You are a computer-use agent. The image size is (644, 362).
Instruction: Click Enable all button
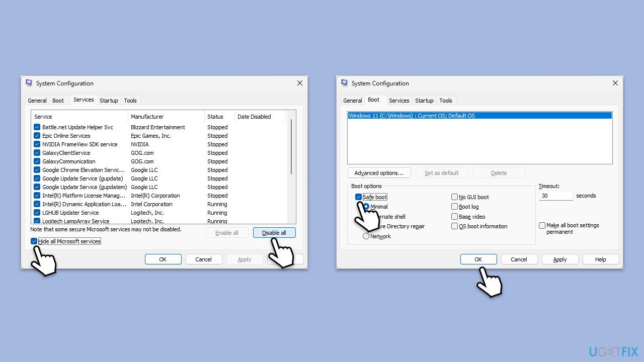click(227, 233)
